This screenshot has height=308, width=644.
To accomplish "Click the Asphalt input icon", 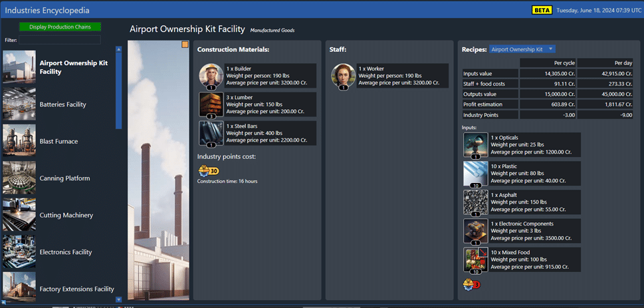I will click(475, 203).
